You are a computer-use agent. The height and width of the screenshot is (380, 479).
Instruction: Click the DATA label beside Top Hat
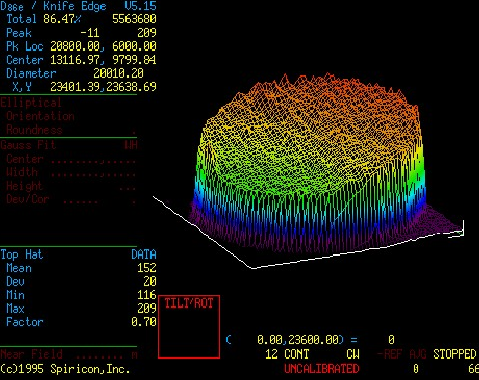pyautogui.click(x=144, y=255)
